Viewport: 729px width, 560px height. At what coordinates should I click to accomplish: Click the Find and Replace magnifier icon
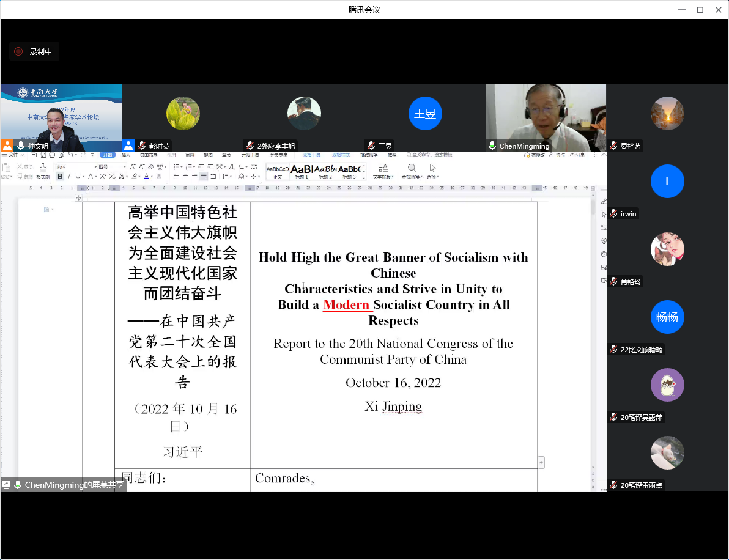[x=412, y=168]
